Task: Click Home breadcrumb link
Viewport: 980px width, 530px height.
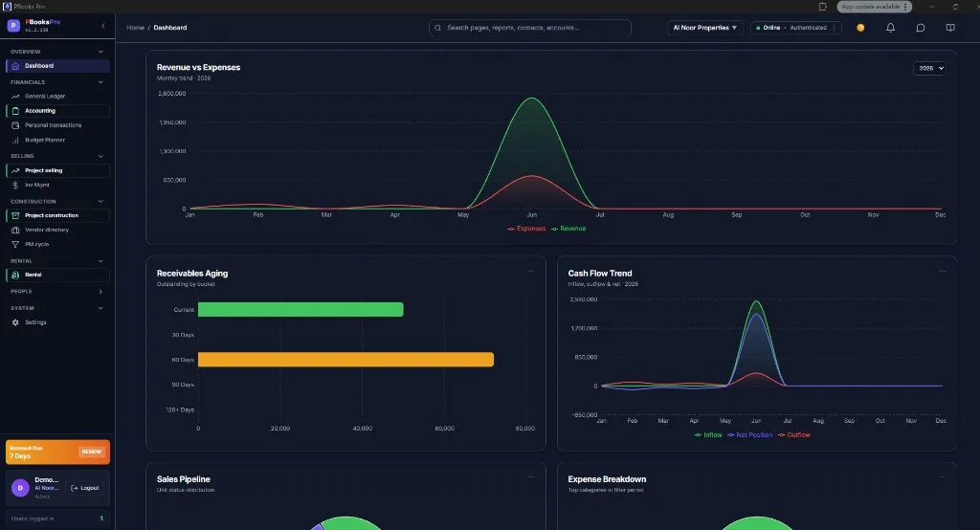Action: click(135, 28)
